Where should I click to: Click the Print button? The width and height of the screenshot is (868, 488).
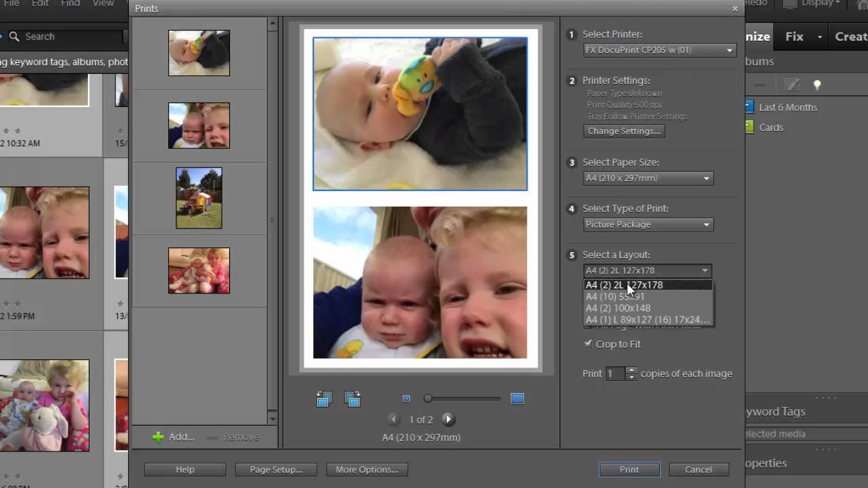point(629,469)
